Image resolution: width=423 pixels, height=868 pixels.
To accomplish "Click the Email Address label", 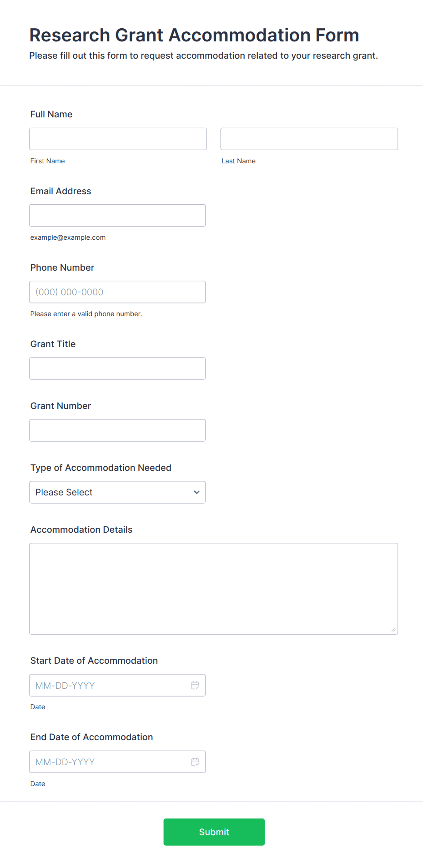I will coord(61,191).
